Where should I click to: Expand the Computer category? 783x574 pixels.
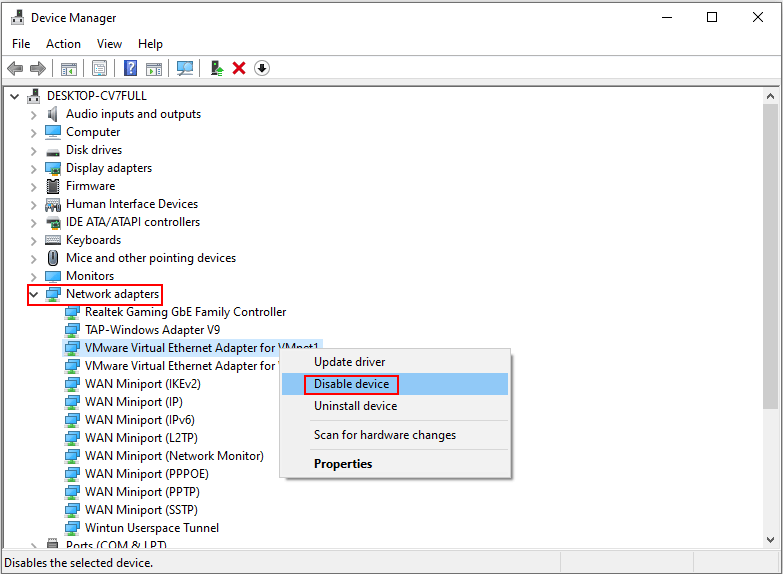(x=33, y=132)
